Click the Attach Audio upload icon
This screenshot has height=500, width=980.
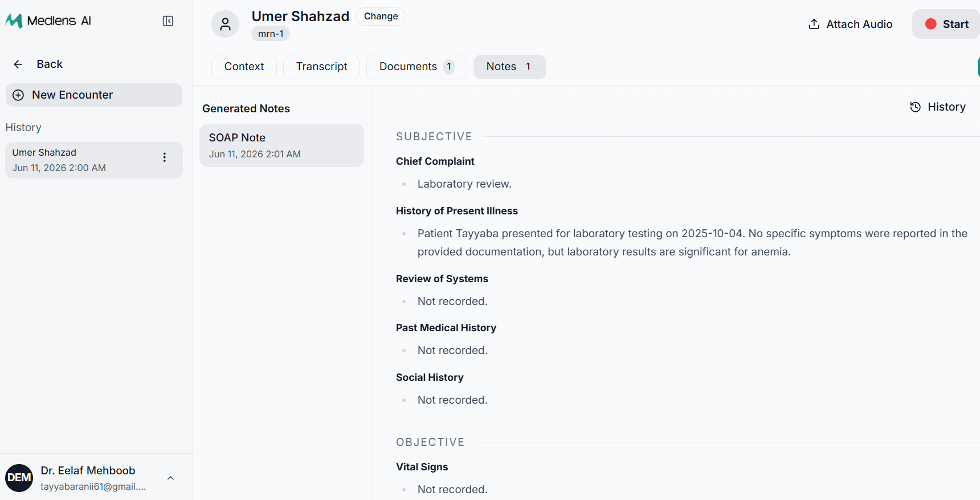point(814,24)
